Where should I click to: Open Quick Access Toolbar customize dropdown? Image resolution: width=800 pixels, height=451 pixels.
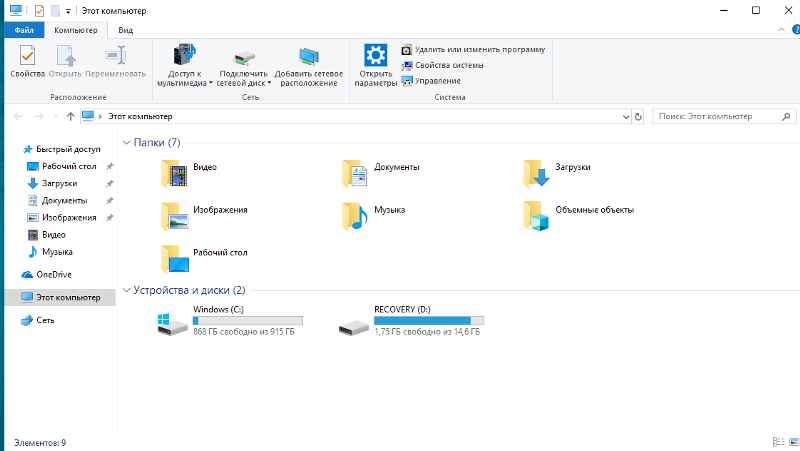click(68, 11)
